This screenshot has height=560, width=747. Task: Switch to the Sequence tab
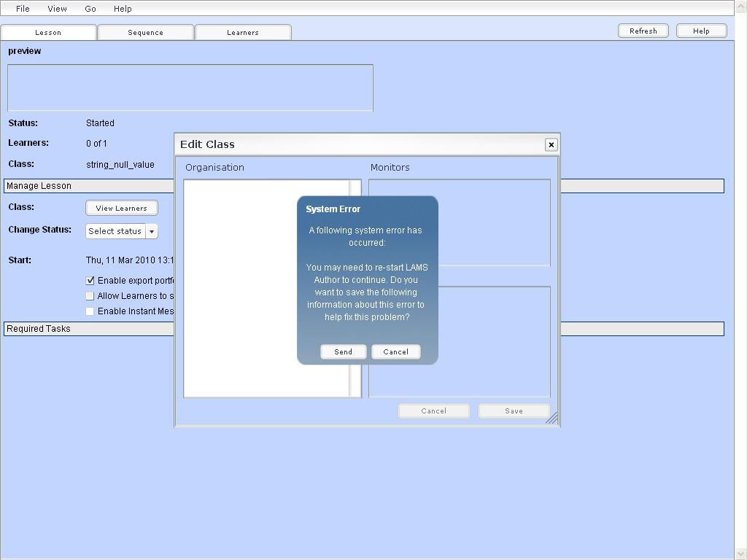(145, 32)
